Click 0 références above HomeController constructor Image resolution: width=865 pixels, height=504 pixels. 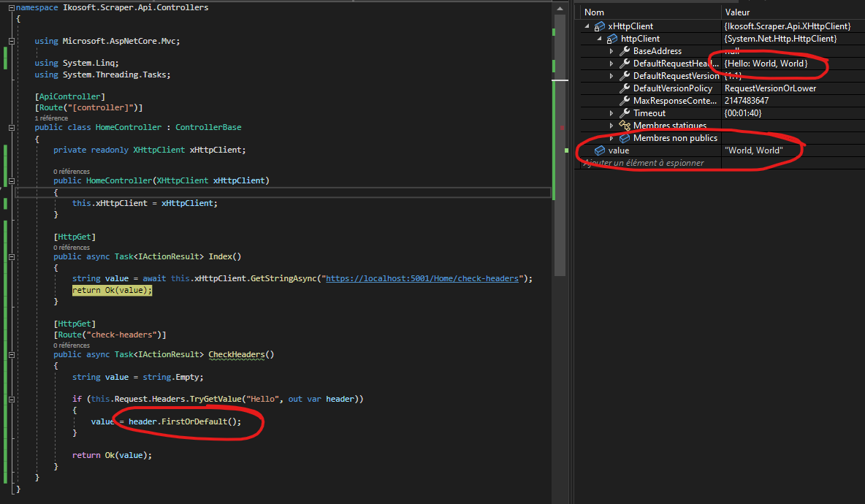71,172
